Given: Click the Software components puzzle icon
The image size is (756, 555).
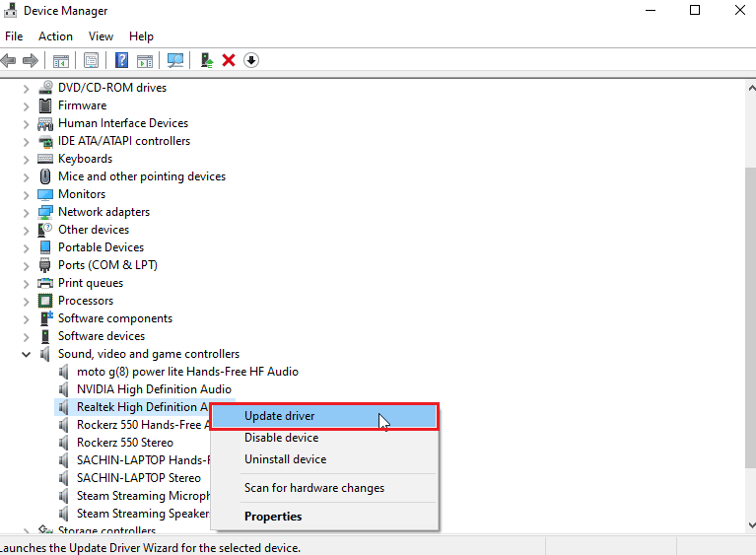Looking at the screenshot, I should pyautogui.click(x=45, y=318).
